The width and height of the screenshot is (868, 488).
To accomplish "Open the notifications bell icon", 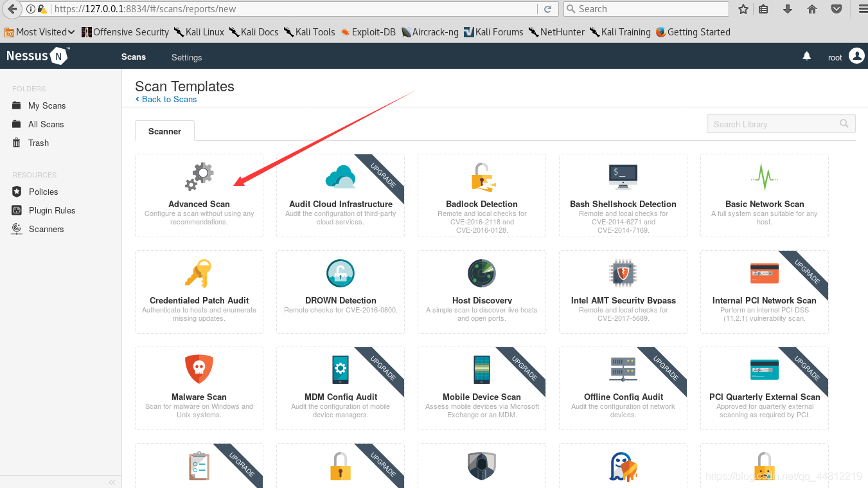I will click(807, 57).
